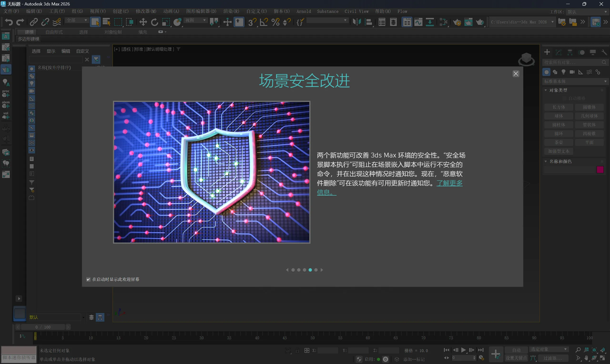Toggle the selection lock padlock icon
Screen dimensions: 610x364
click(297, 350)
